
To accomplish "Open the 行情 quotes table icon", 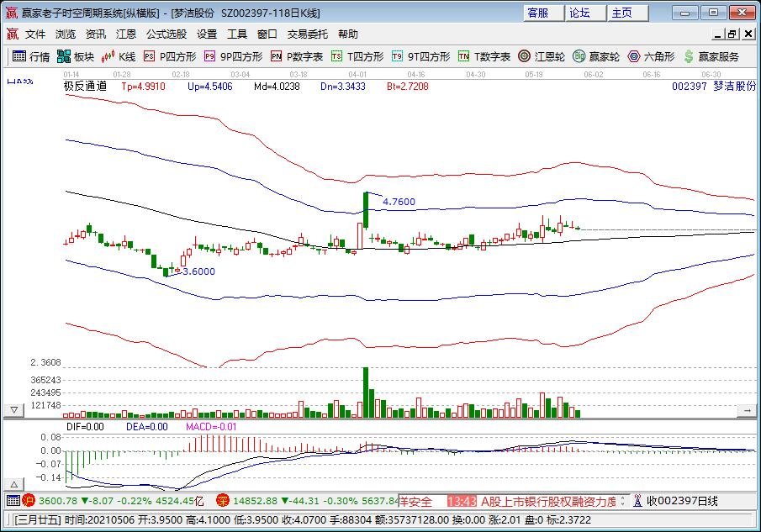I will point(19,56).
